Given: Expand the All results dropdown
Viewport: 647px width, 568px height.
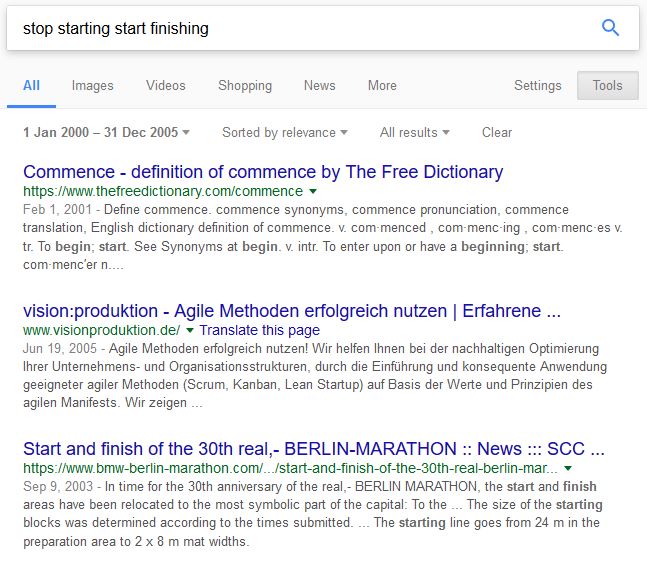Looking at the screenshot, I should [415, 132].
